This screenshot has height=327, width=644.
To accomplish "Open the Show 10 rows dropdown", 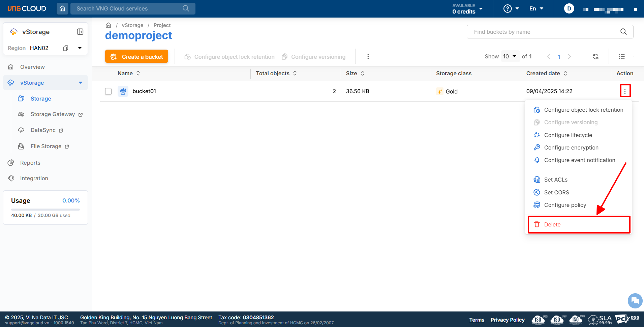I will [510, 56].
